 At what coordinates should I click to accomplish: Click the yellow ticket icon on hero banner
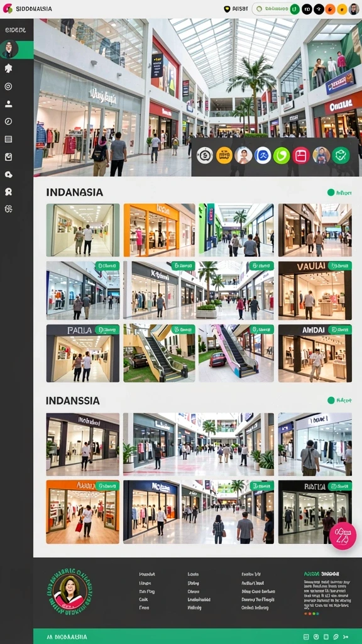(224, 156)
